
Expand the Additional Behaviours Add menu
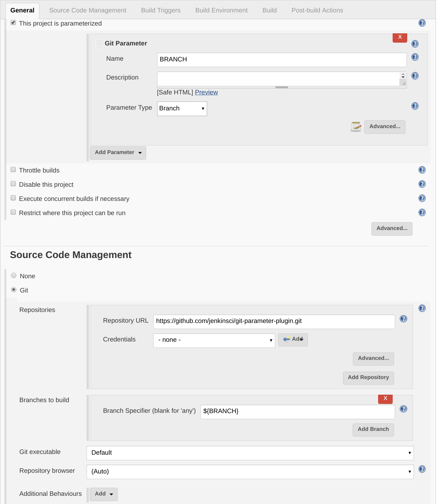pyautogui.click(x=104, y=494)
